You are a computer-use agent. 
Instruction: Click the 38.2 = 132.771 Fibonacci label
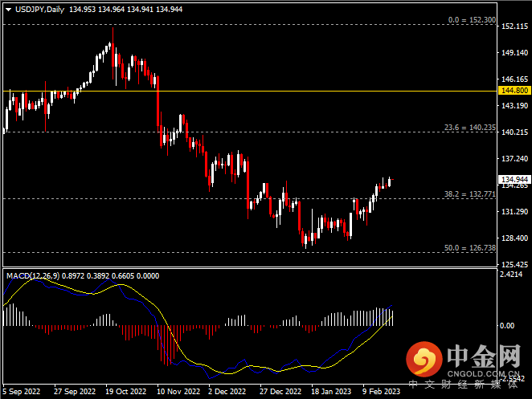[470, 194]
